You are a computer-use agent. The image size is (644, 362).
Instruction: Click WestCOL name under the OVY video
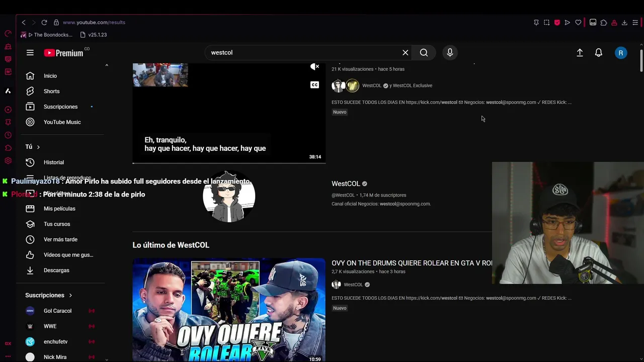point(353,285)
